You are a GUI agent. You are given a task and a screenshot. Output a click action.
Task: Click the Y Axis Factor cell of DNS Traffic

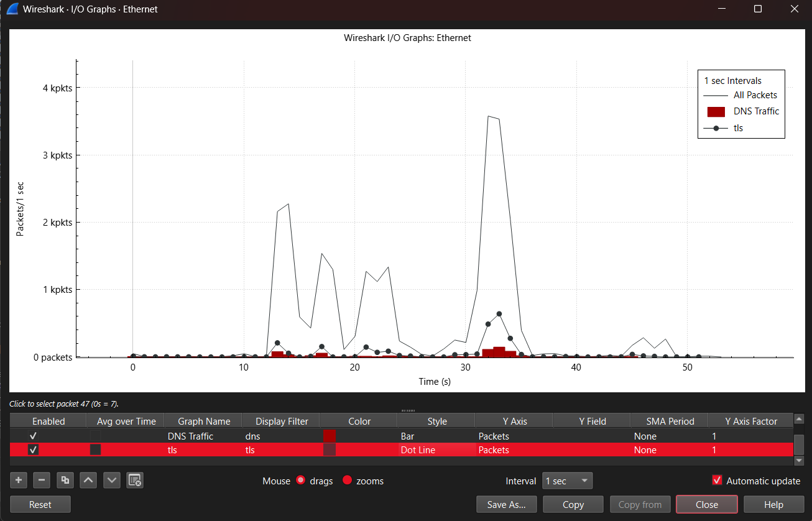(x=750, y=436)
